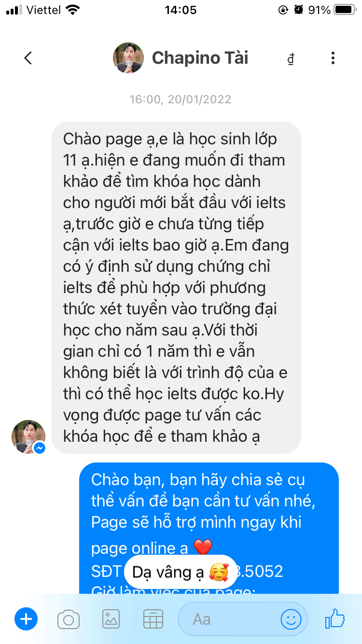This screenshot has width=362, height=644.
Task: Open the camera icon
Action: click(68, 619)
